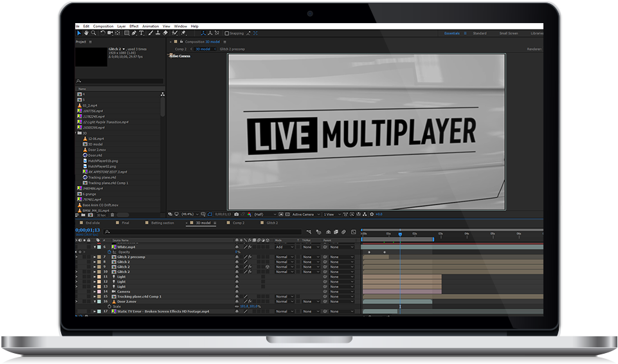Click the current time 0;00;01;13 display

(x=87, y=230)
